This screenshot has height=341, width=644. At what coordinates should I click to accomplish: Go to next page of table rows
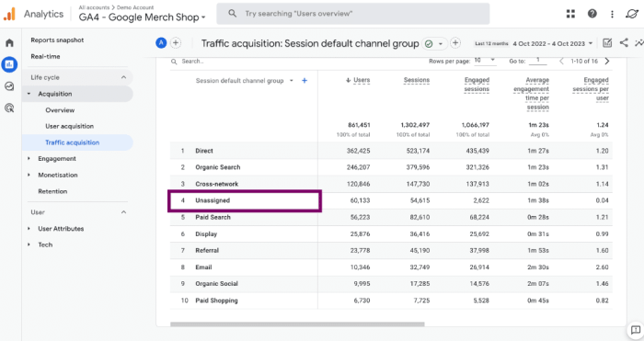point(607,62)
